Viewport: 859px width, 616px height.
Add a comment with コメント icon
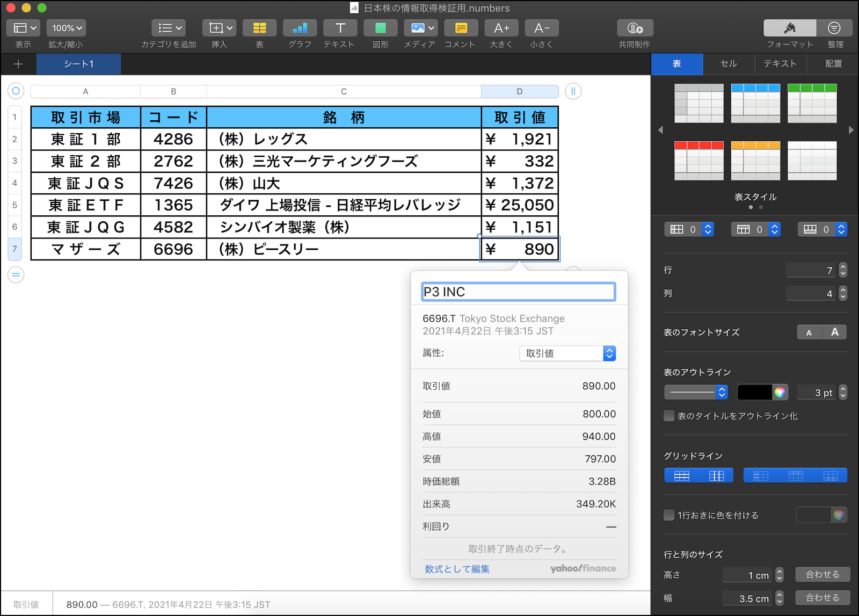tap(460, 28)
